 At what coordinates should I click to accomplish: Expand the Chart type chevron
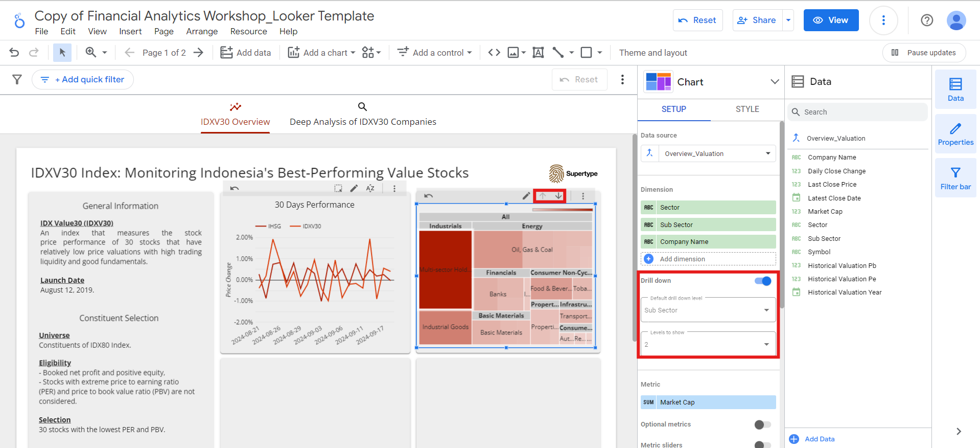point(775,82)
